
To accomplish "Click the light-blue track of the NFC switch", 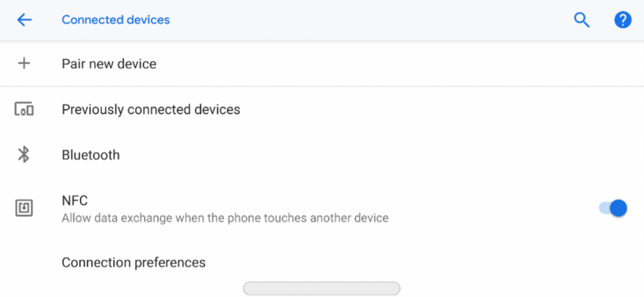I will point(604,208).
